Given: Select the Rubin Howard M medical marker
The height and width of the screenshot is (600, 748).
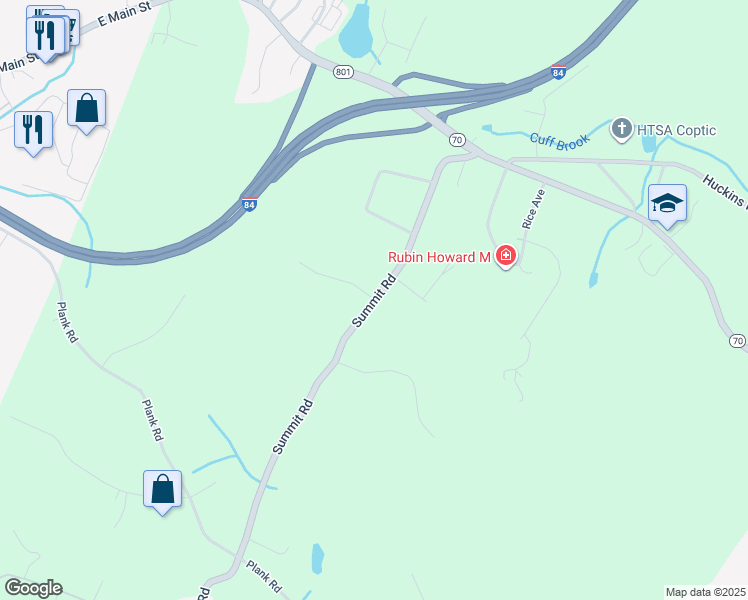Looking at the screenshot, I should pyautogui.click(x=506, y=256).
